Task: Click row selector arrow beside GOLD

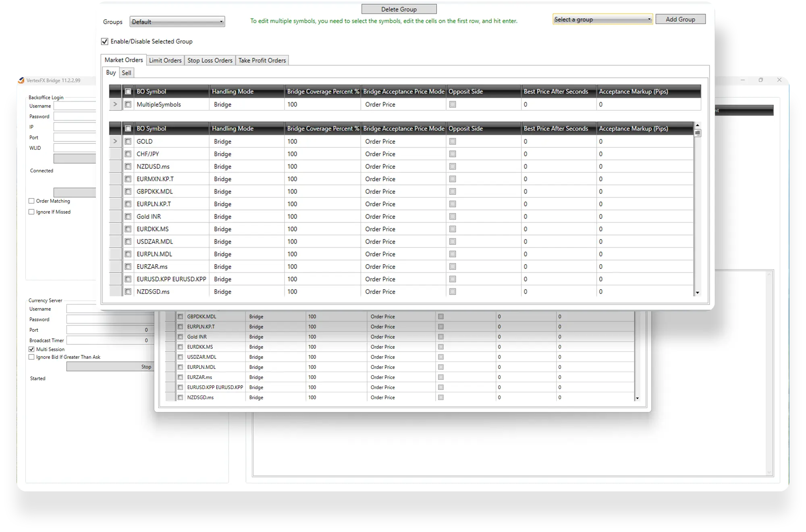Action: click(115, 141)
